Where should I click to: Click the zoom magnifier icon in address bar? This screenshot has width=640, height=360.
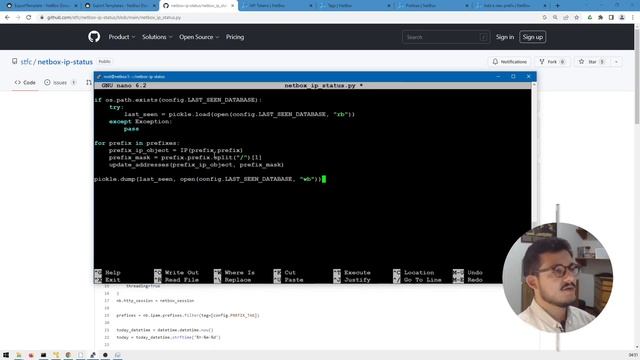click(555, 18)
